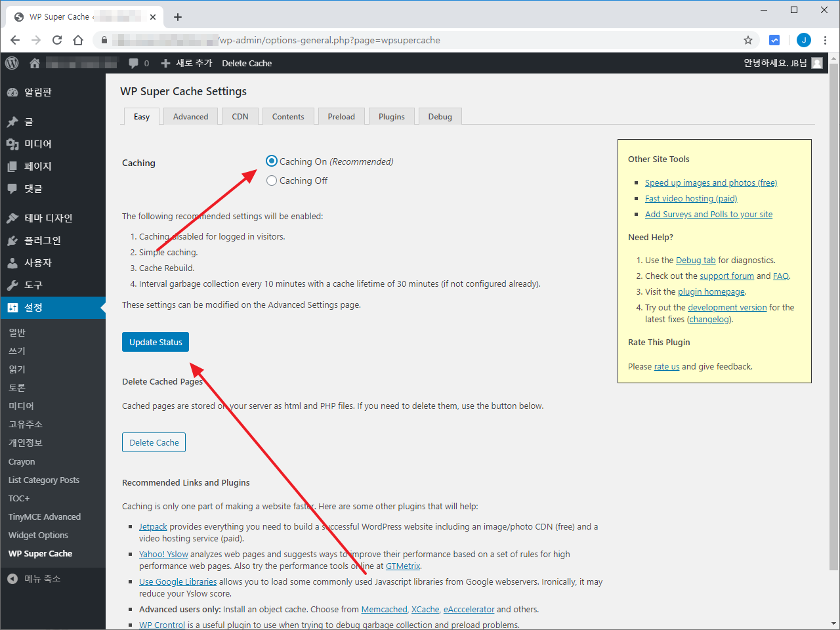
Task: Switch to the CDN tab
Action: tap(240, 116)
